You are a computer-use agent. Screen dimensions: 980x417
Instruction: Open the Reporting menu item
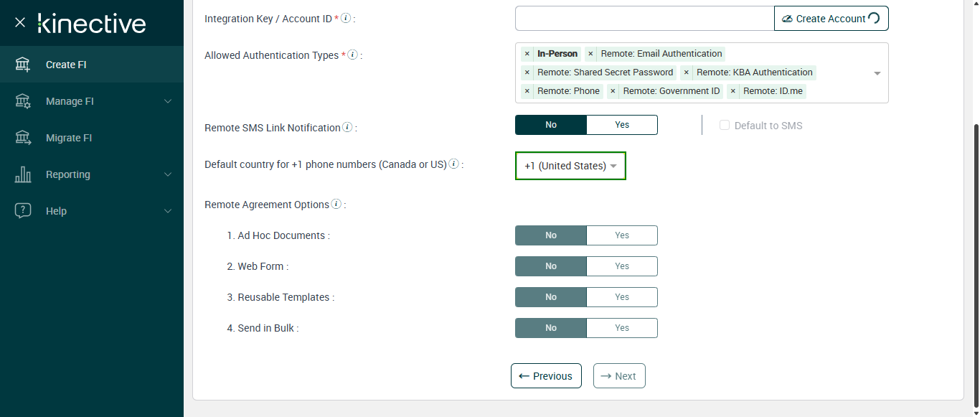[x=68, y=174]
